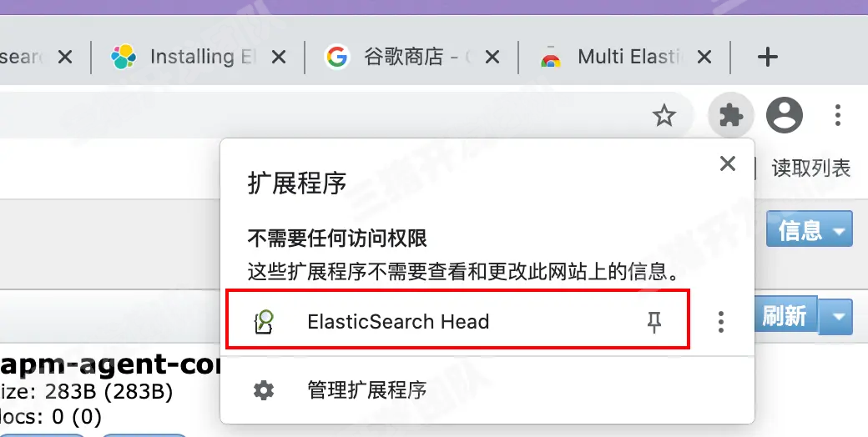Open the 读取列表 reading list

811,168
